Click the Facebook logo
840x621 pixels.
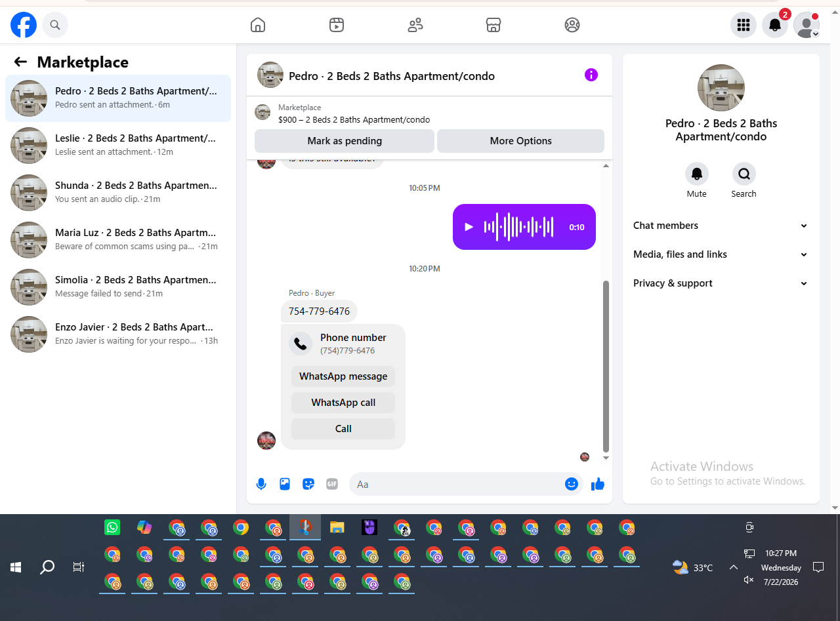coord(24,25)
